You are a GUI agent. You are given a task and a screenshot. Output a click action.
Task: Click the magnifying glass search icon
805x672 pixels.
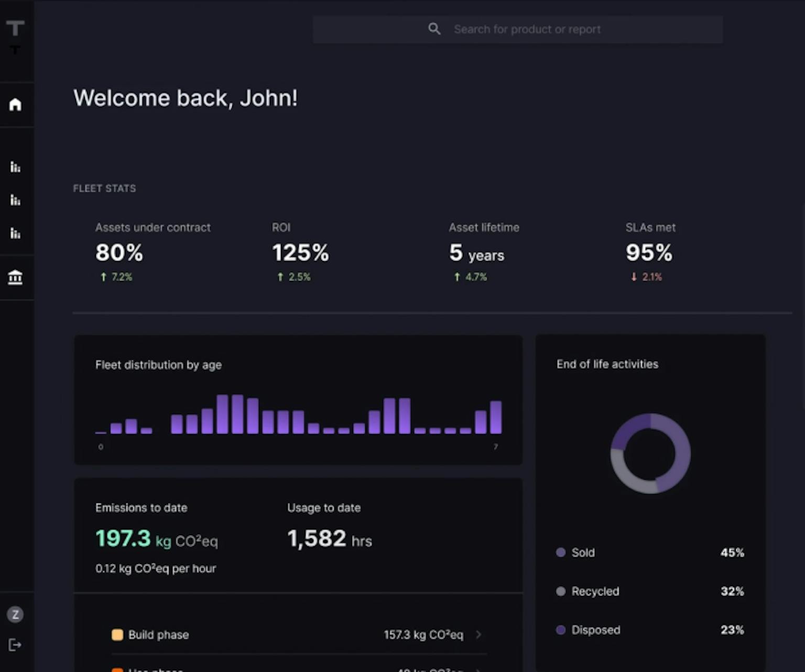(x=434, y=29)
